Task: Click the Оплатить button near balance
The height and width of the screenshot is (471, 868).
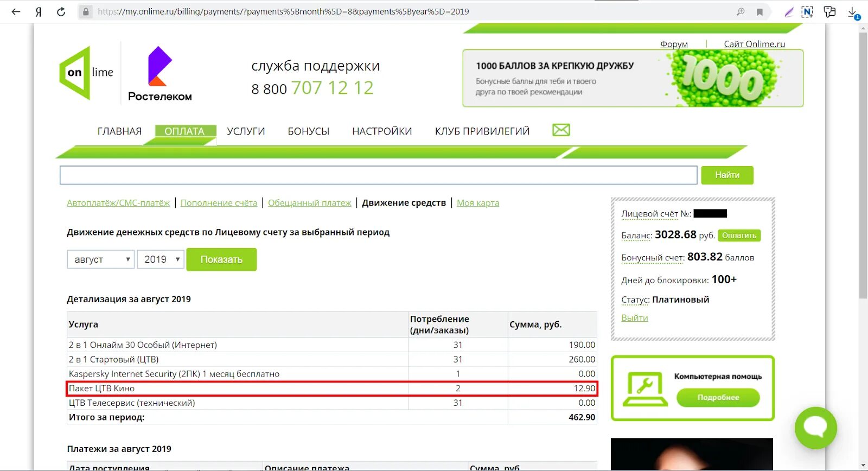Action: tap(739, 235)
